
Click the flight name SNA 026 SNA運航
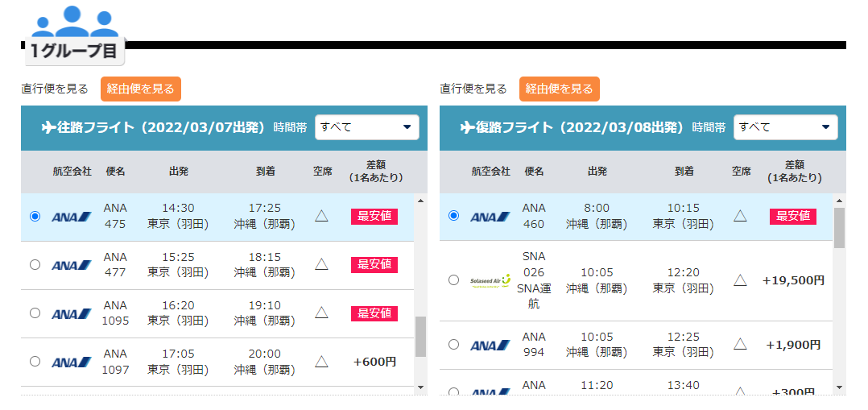[534, 280]
